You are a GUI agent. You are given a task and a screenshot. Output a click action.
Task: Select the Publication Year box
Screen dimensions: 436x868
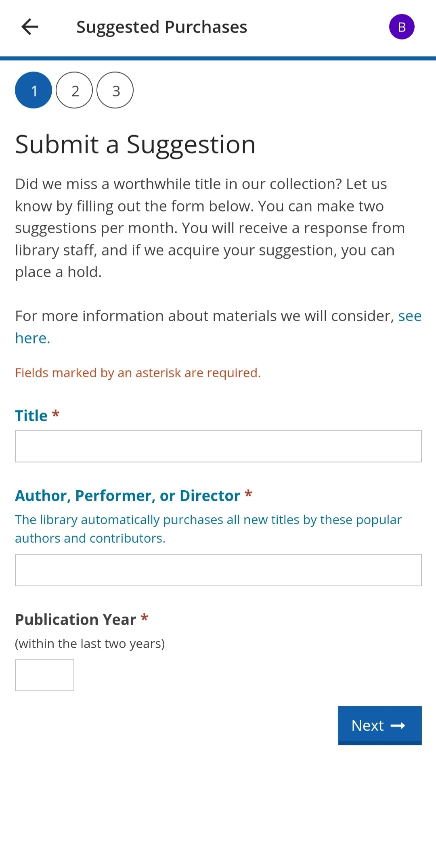click(44, 676)
